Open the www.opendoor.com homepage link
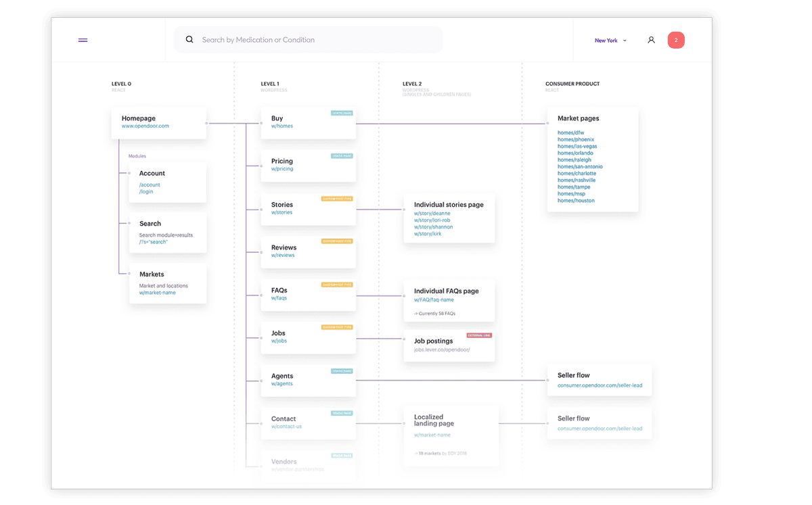This screenshot has height=505, width=812. tap(145, 126)
